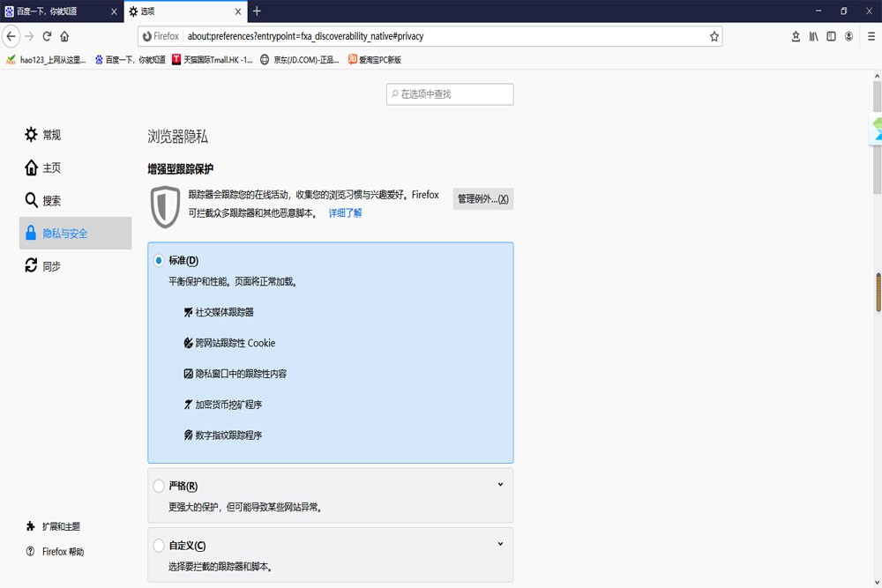Open the home page via house icon

64,36
